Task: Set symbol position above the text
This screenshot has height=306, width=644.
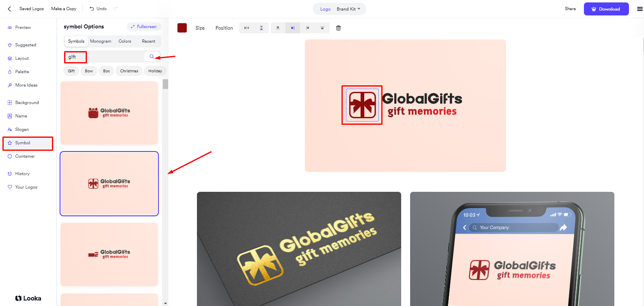Action: [x=278, y=28]
